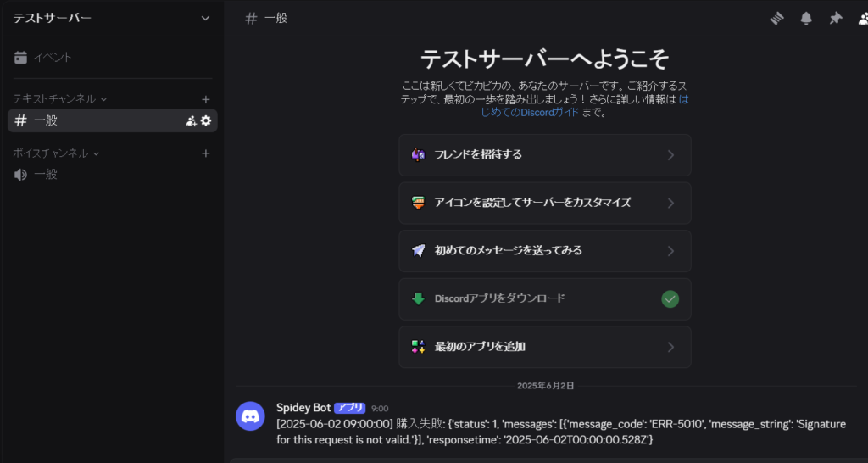
Task: Join the 一般 voice channel
Action: (x=113, y=175)
